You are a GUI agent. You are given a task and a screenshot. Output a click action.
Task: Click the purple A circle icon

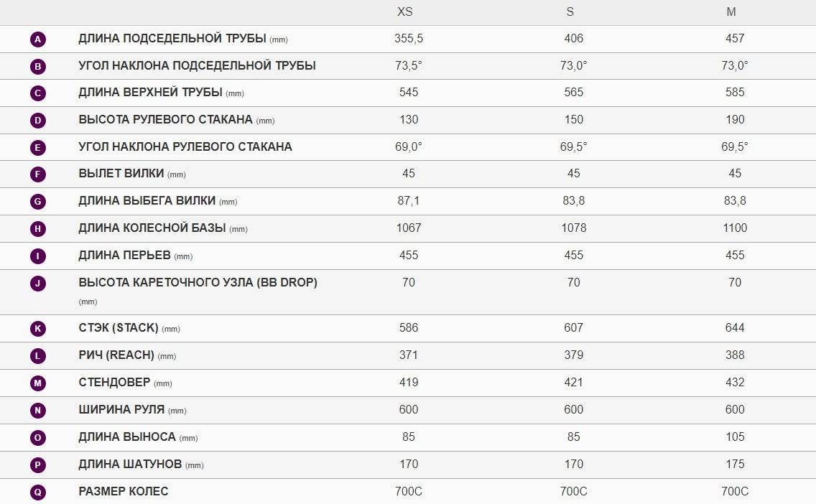coord(38,39)
